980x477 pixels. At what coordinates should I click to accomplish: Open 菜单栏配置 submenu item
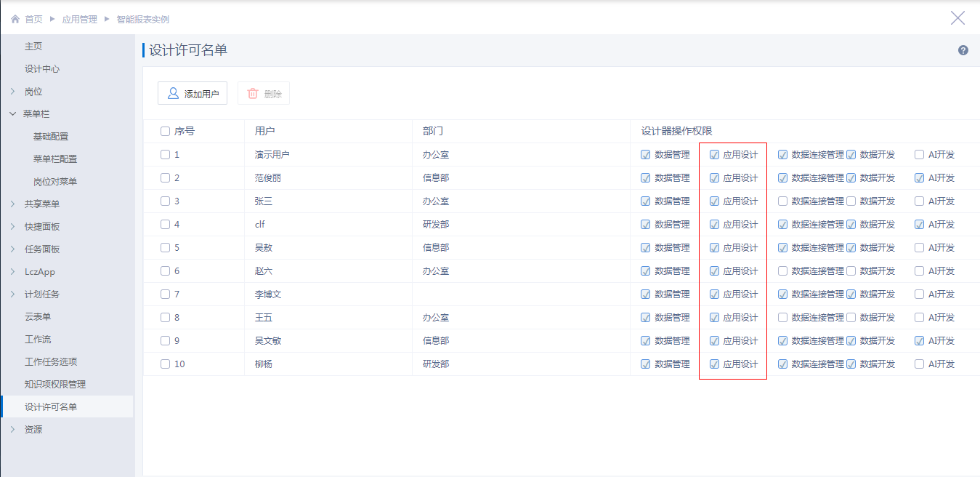pyautogui.click(x=55, y=159)
